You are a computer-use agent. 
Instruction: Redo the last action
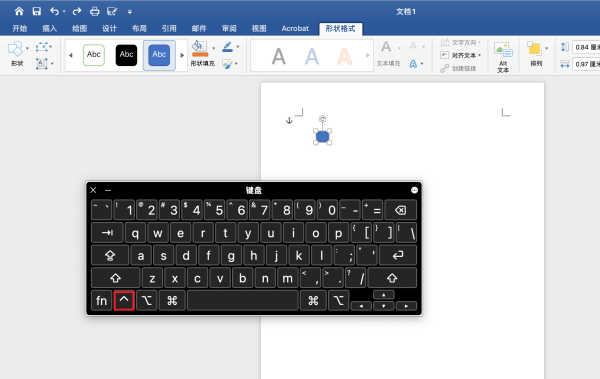pos(77,11)
